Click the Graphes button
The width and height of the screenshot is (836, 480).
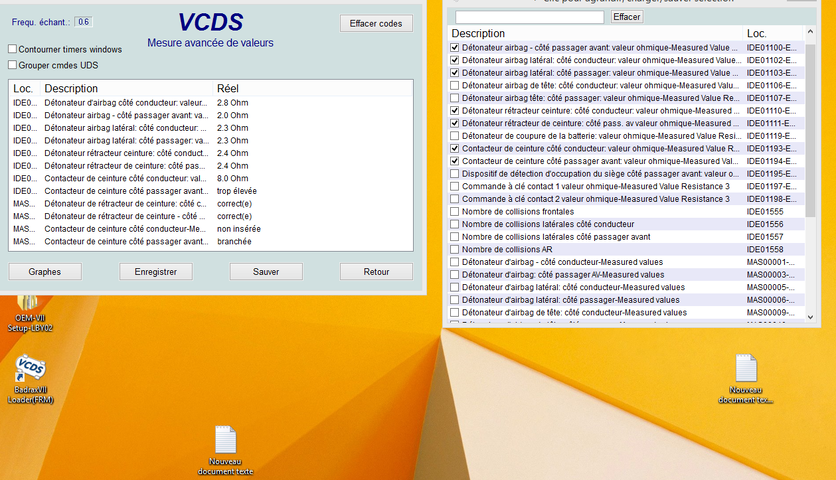click(x=45, y=271)
